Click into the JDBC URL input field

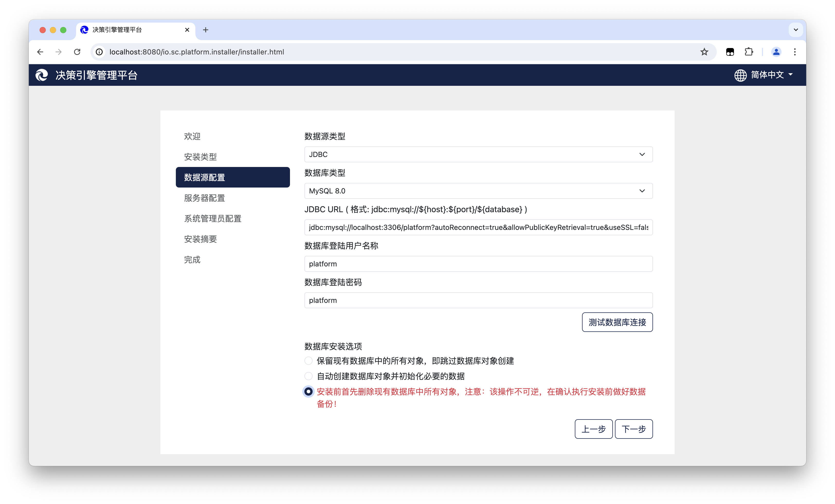tap(478, 228)
